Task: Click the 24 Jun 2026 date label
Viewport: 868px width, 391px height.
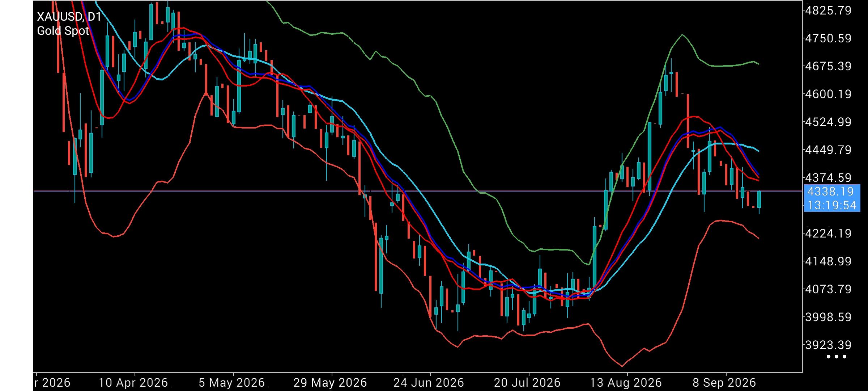Action: (x=429, y=383)
